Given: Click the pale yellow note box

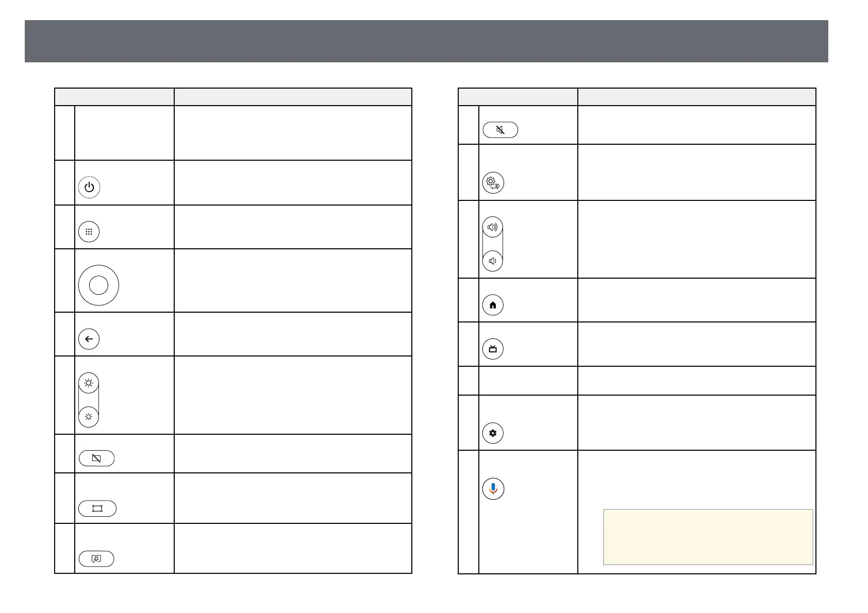Looking at the screenshot, I should pyautogui.click(x=708, y=537).
